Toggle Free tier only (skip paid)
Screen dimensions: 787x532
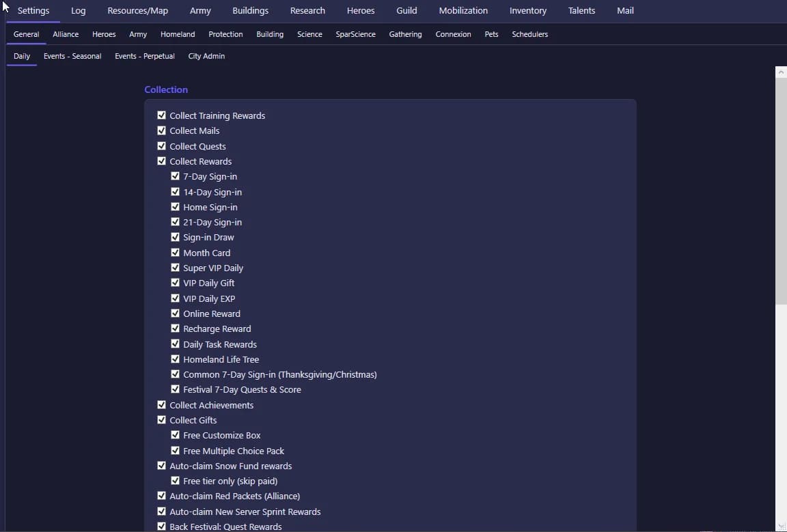coord(175,481)
